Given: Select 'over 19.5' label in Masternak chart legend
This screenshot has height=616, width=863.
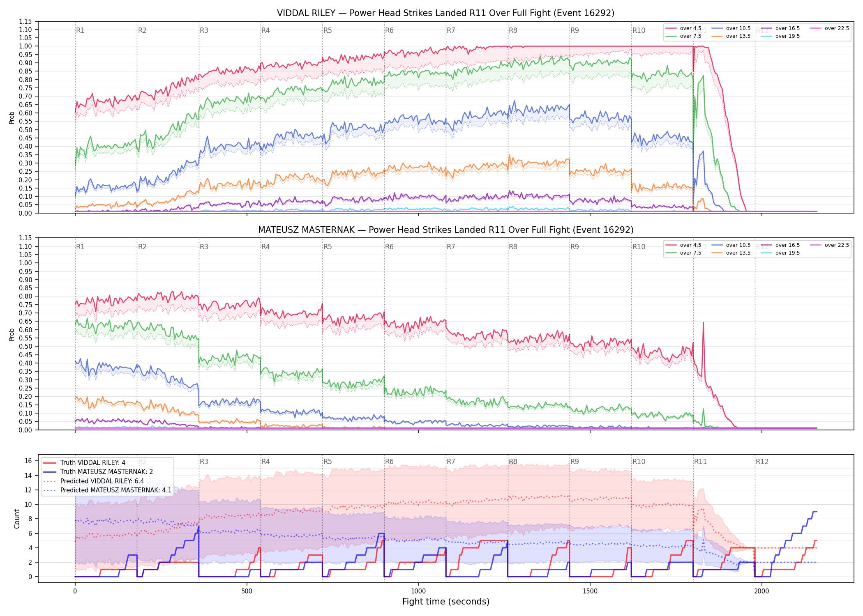Looking at the screenshot, I should coord(787,253).
